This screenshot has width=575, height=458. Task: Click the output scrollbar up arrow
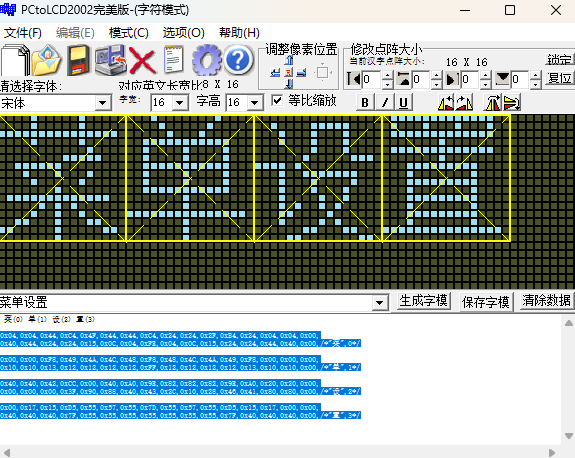point(569,323)
